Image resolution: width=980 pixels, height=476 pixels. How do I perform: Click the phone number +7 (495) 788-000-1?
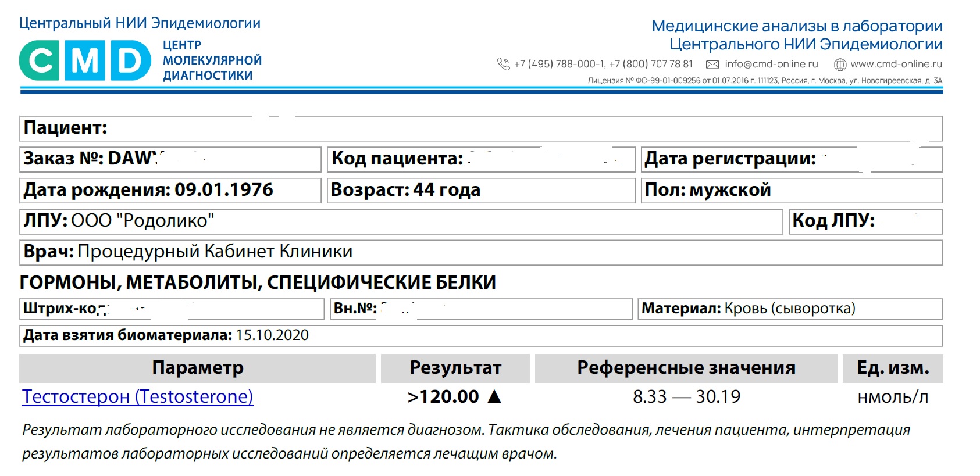pos(559,64)
